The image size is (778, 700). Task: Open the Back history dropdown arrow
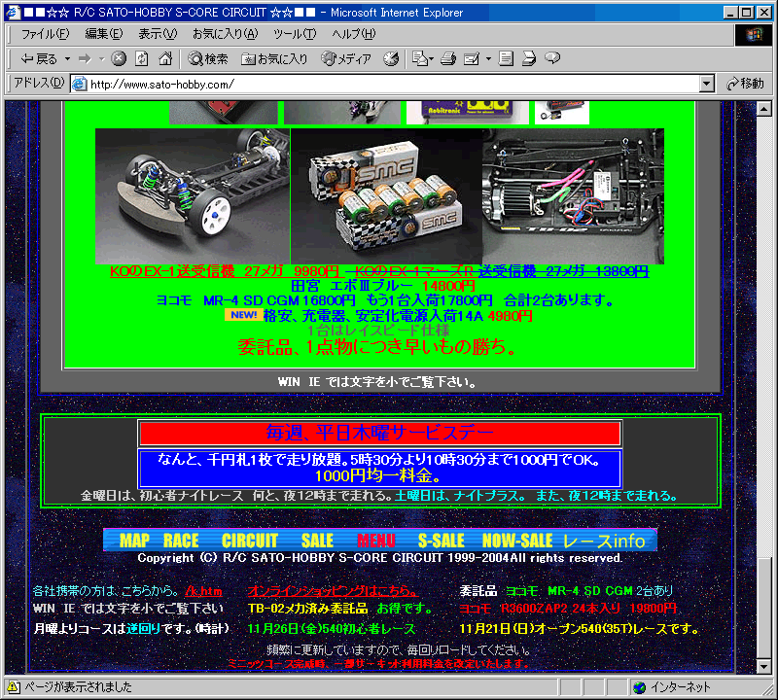[x=67, y=59]
